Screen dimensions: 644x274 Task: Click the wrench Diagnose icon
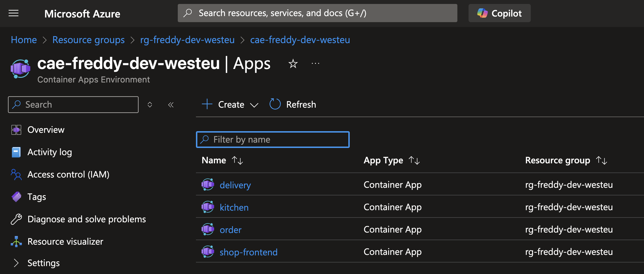click(16, 219)
